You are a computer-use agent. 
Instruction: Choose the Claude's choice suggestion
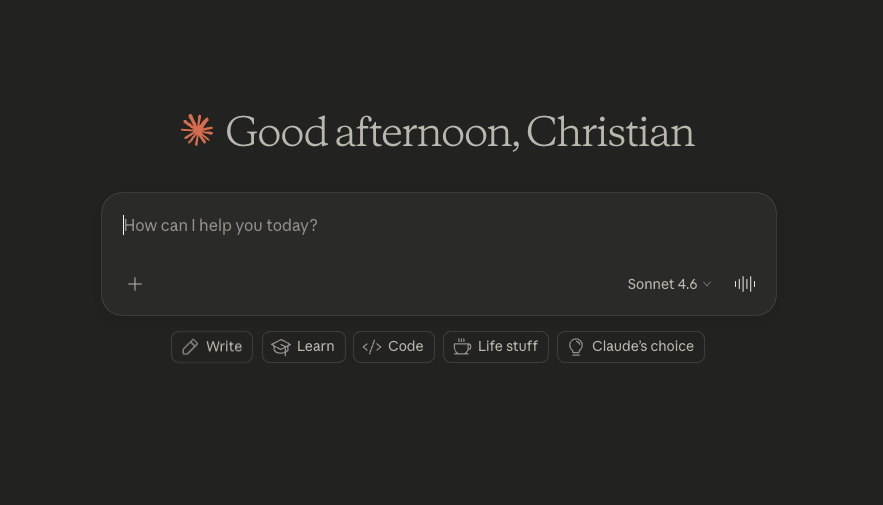[x=631, y=347]
